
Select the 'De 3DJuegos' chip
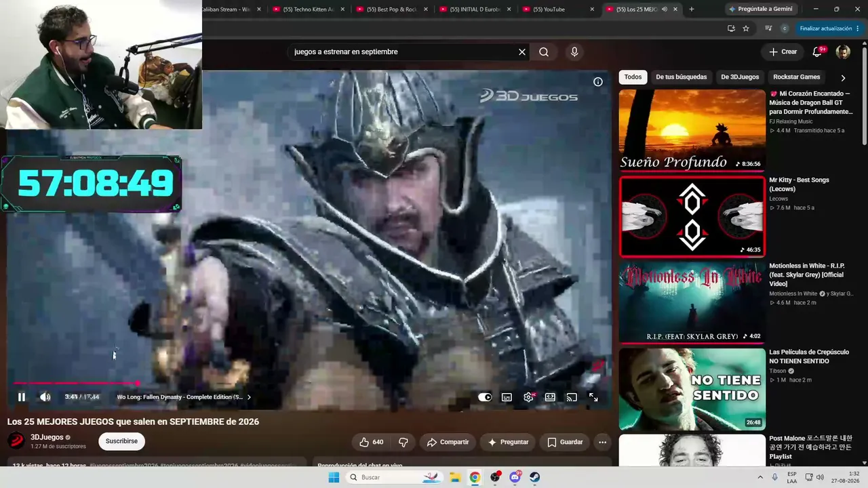coord(740,77)
